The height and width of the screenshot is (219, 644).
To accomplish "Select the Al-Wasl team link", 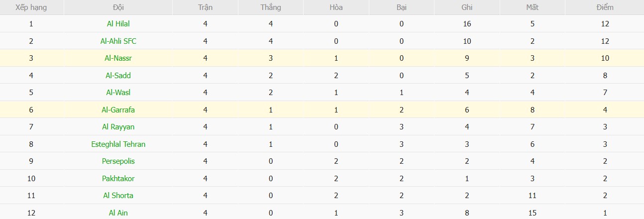I will point(118,93).
